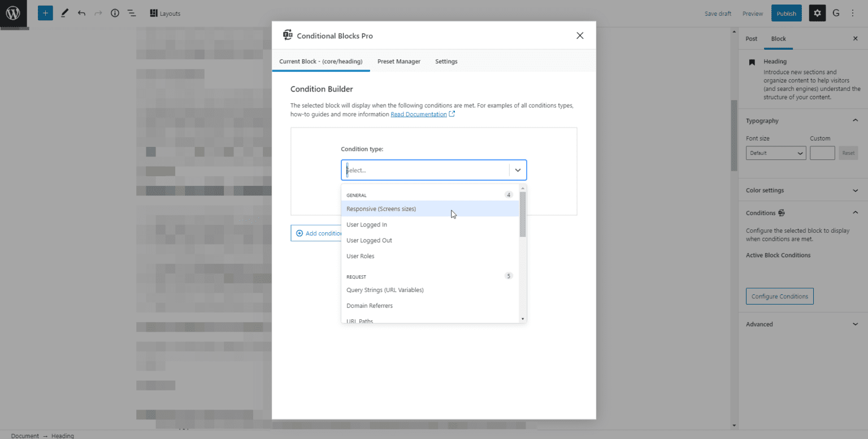The height and width of the screenshot is (439, 868).
Task: Switch to the Preset Manager tab
Action: [x=398, y=61]
